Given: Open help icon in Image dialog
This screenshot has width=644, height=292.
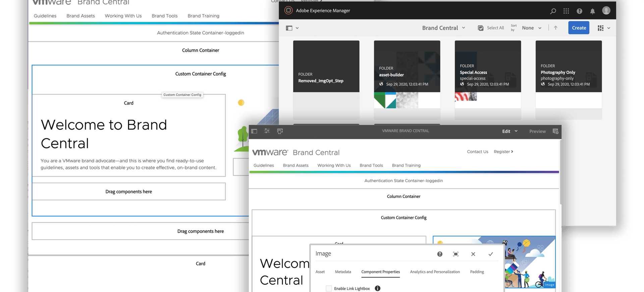Looking at the screenshot, I should (440, 254).
